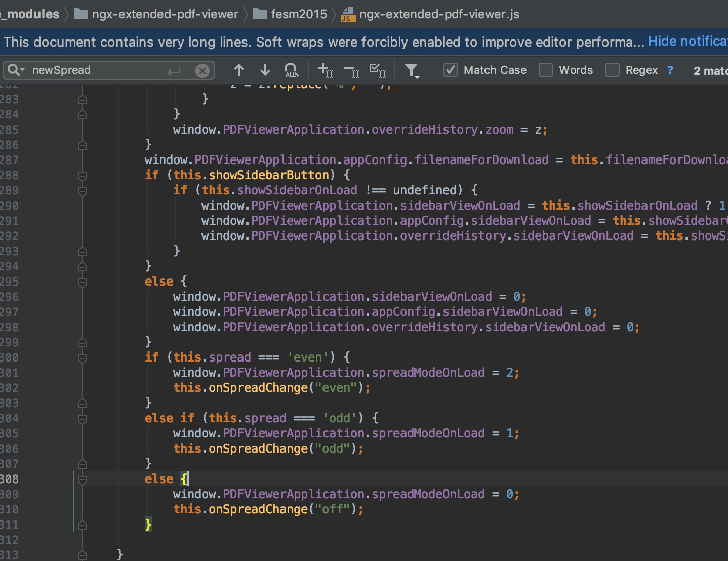Clear the newSpread search text
The image size is (728, 561).
pyautogui.click(x=203, y=70)
